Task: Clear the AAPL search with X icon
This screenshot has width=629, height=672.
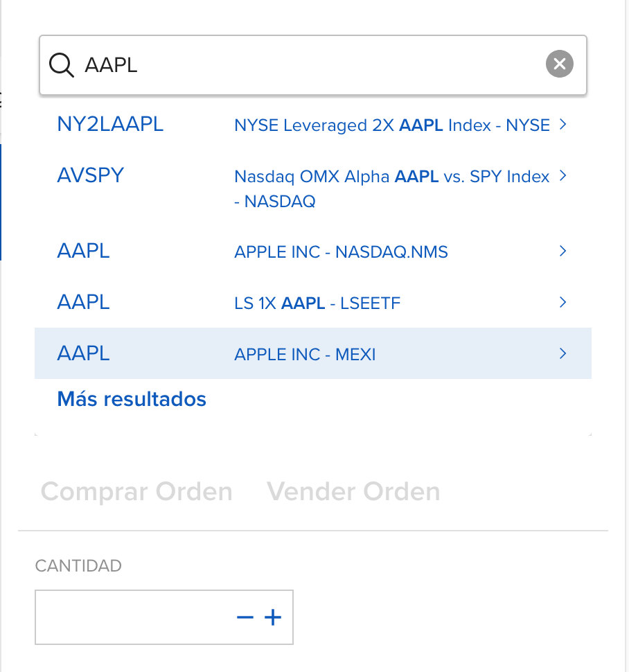Action: 559,64
